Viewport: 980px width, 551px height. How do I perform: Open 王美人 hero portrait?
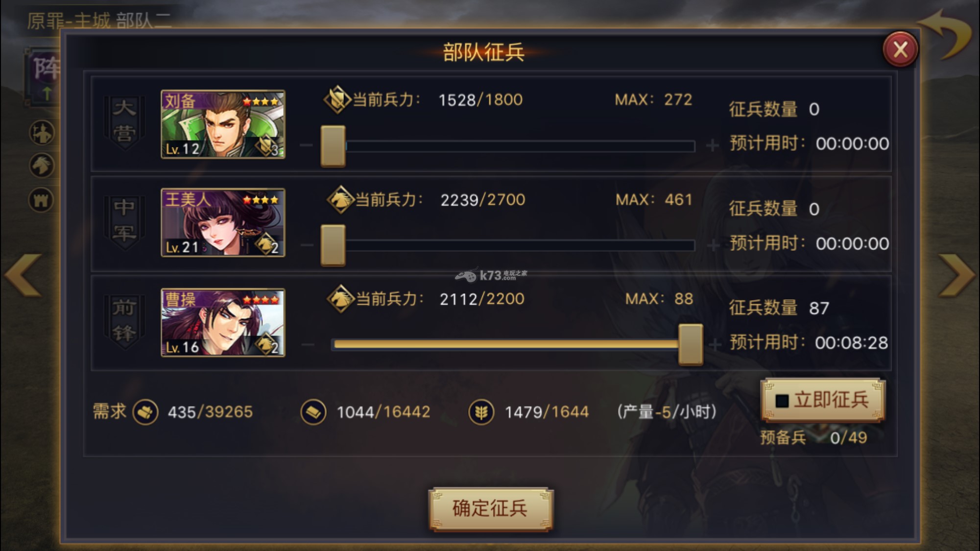point(223,223)
